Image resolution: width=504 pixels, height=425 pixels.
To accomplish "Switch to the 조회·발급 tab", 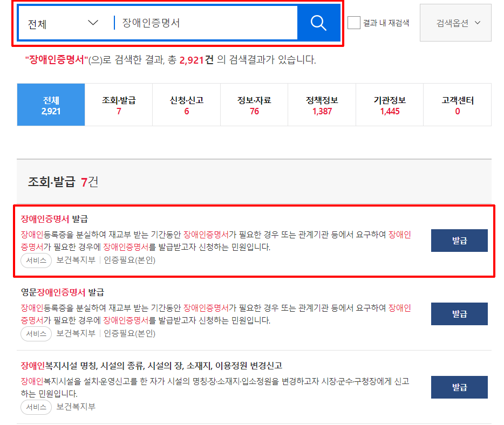I will pos(118,104).
